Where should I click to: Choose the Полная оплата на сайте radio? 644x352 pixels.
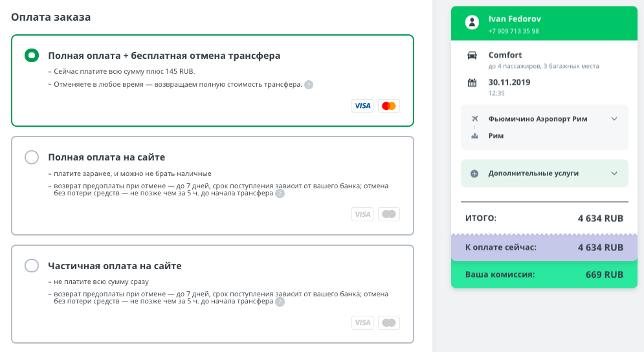click(32, 157)
